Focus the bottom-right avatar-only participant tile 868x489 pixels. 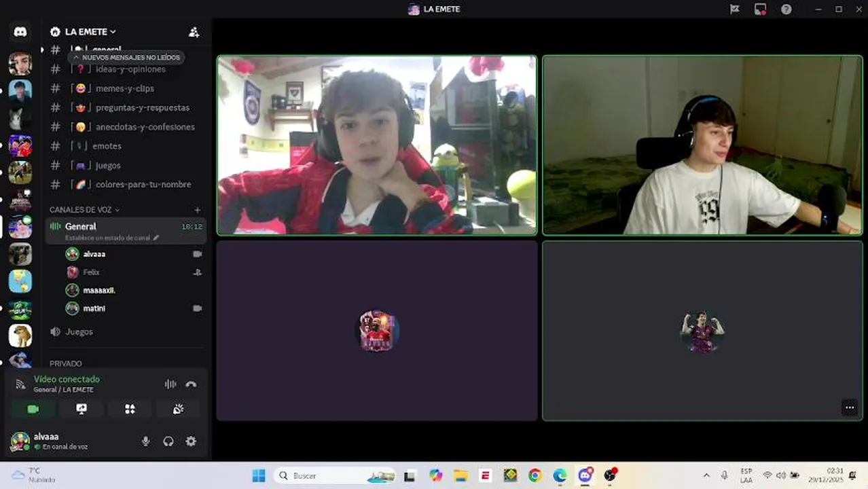pyautogui.click(x=703, y=331)
